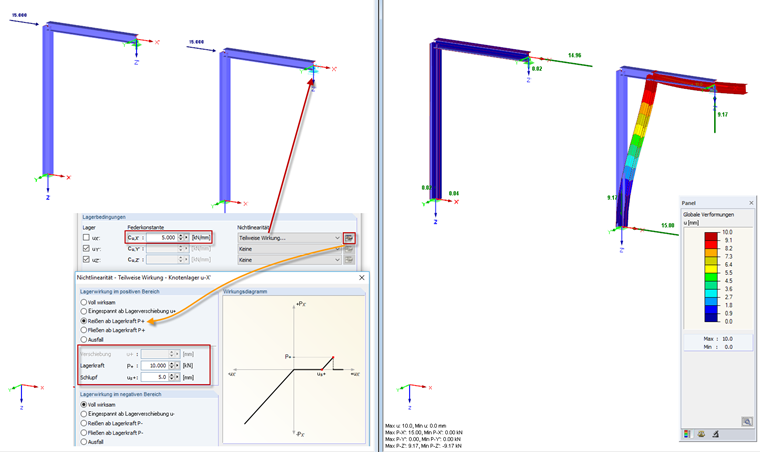This screenshot has width=760, height=452.
Task: Open the 'Keine' dropdown for uY'
Action: tap(289, 249)
